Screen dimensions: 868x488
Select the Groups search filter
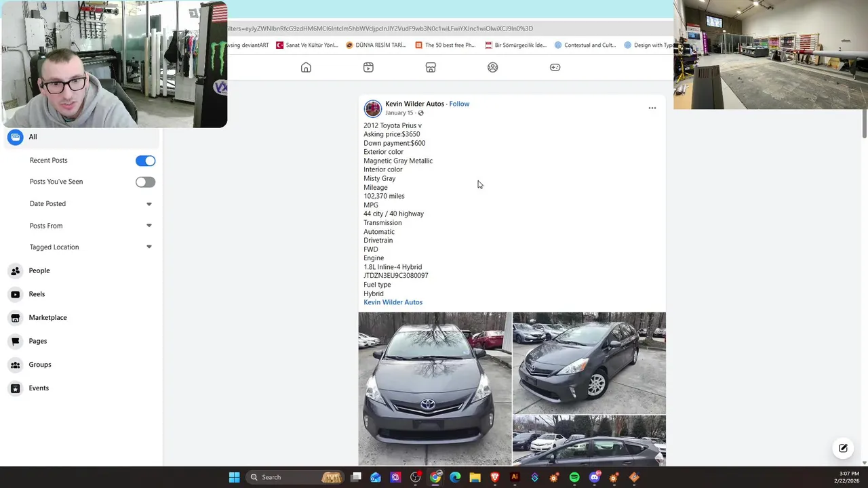click(x=81, y=365)
